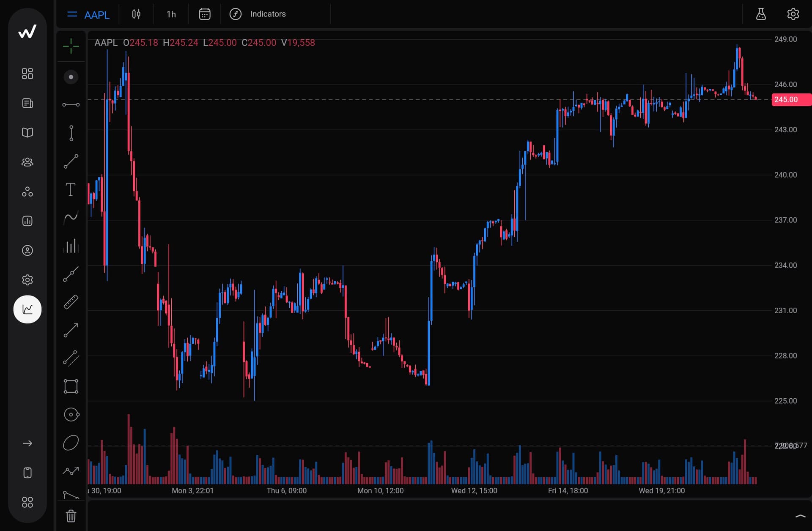This screenshot has width=812, height=531.
Task: Click the Mon 10, 12:00 time axis label
Action: click(x=381, y=491)
